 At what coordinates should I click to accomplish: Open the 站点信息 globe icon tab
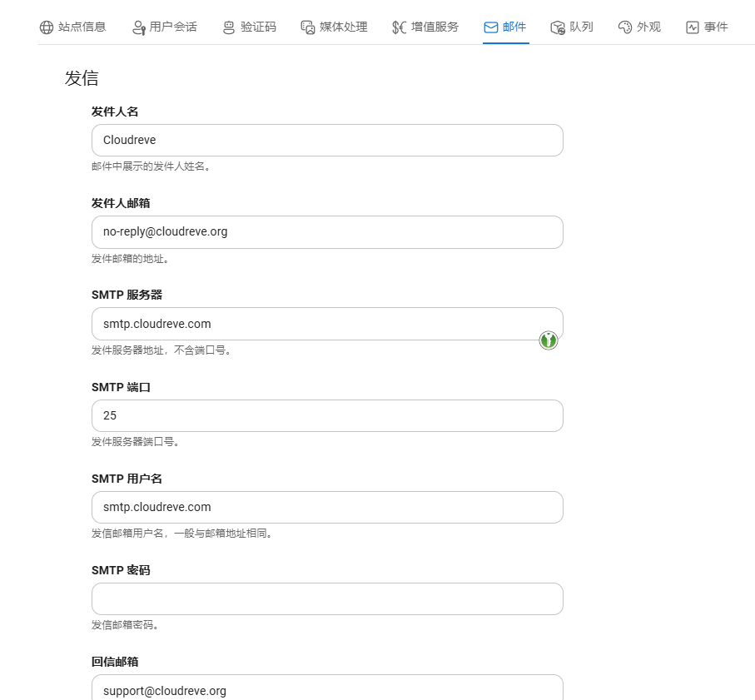click(47, 27)
